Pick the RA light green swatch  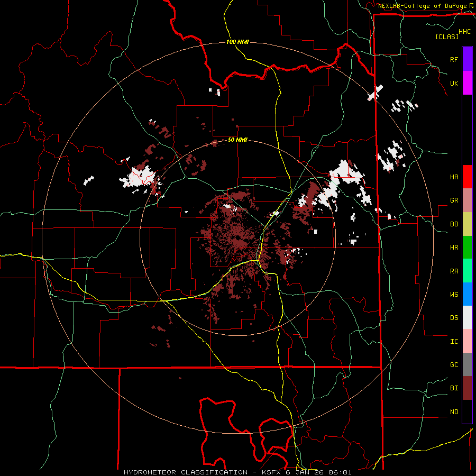[x=467, y=271]
